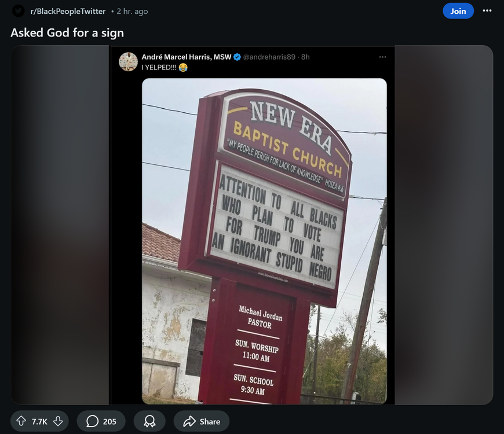504x434 pixels.
Task: Open the r/BlackPeopleTwitter community avatar
Action: 19,11
